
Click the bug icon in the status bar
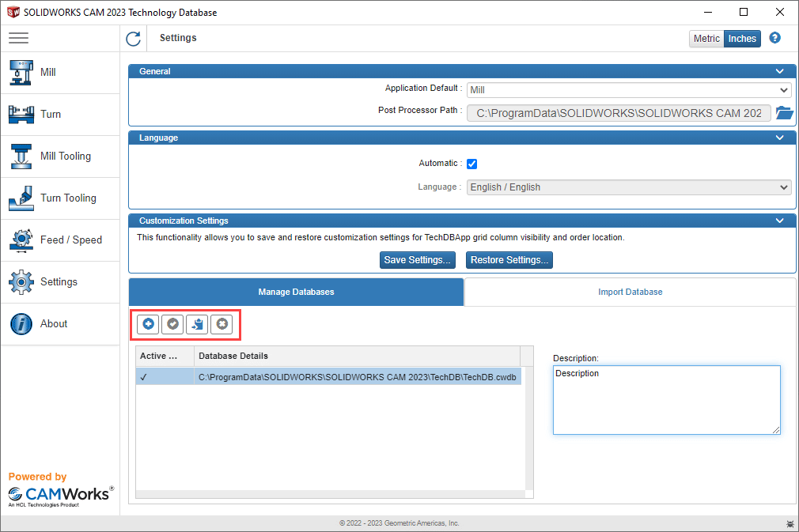tap(790, 523)
